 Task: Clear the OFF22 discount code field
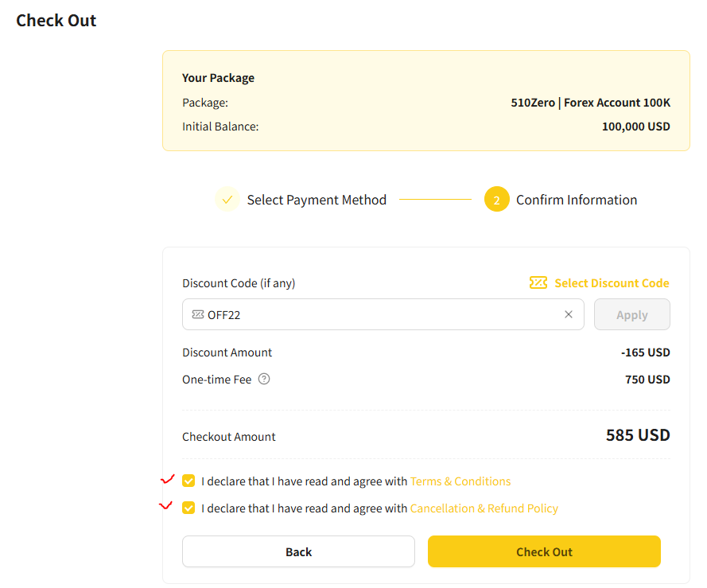point(568,314)
